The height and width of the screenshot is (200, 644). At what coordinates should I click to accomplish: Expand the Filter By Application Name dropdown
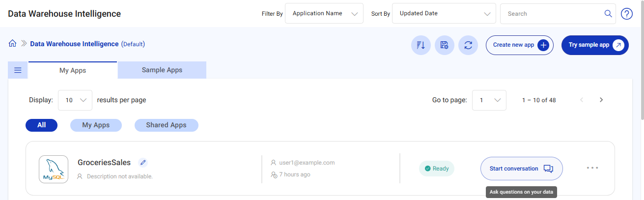324,14
